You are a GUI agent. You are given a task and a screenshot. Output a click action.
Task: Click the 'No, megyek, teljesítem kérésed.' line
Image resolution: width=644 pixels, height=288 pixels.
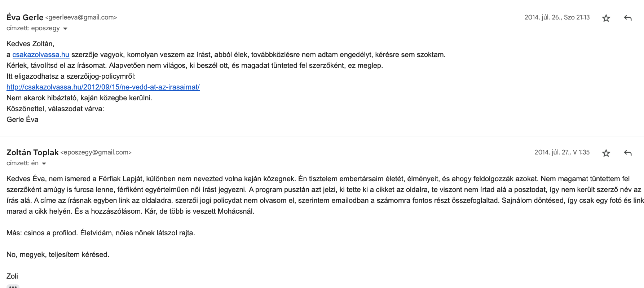58,254
